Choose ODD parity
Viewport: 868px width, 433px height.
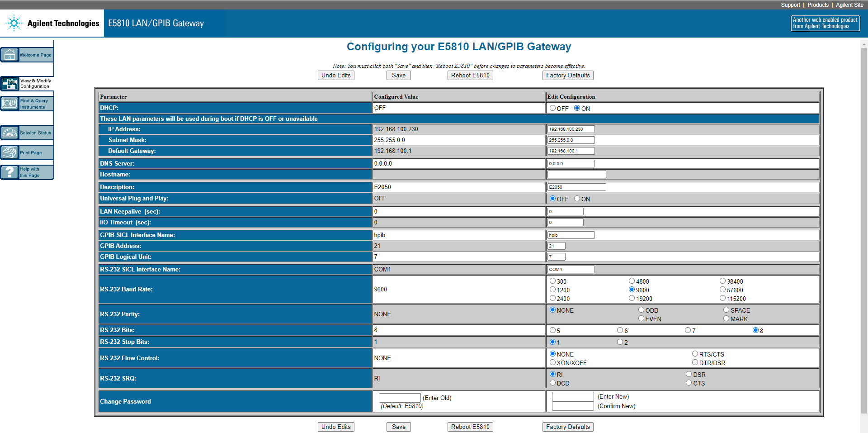641,310
